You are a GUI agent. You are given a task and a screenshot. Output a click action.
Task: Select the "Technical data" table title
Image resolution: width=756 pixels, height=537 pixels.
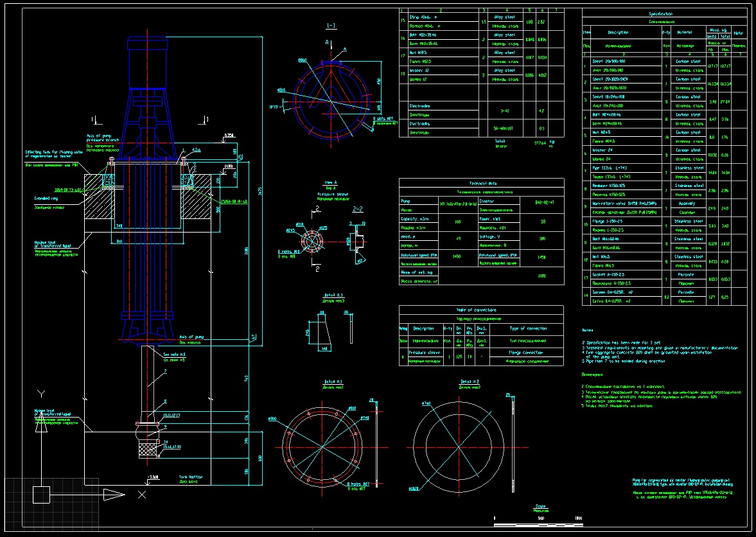click(x=482, y=184)
